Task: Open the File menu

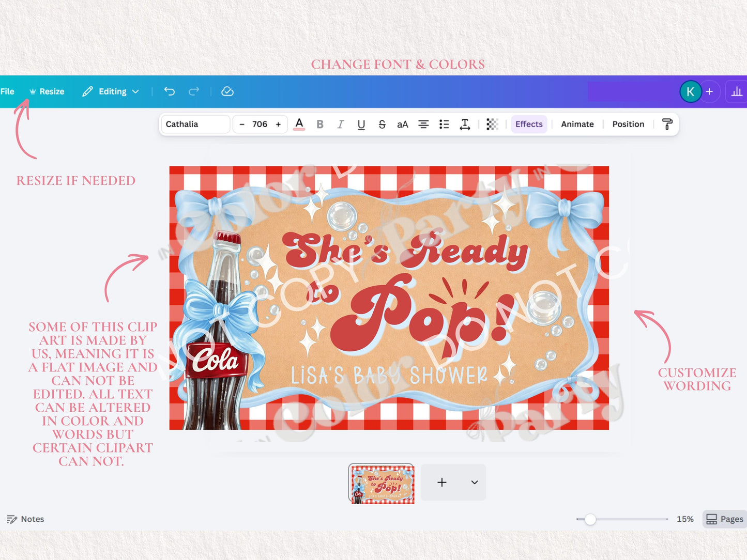Action: point(7,91)
